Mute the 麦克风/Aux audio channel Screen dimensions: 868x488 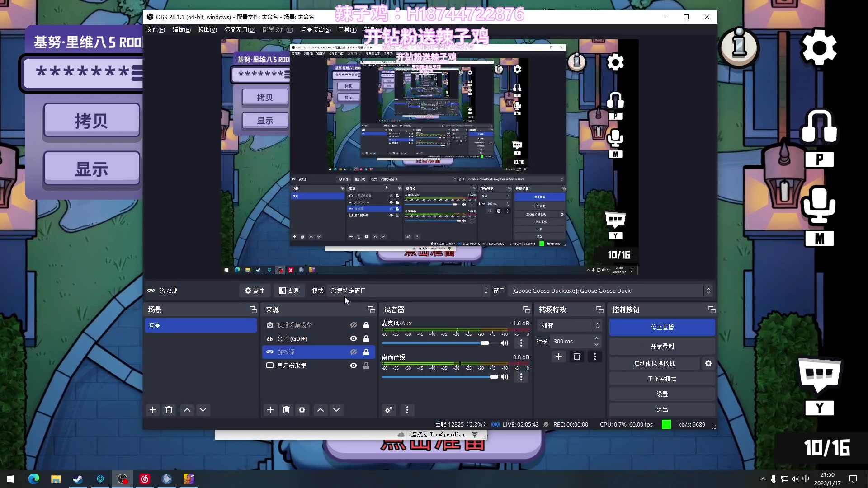pos(505,343)
